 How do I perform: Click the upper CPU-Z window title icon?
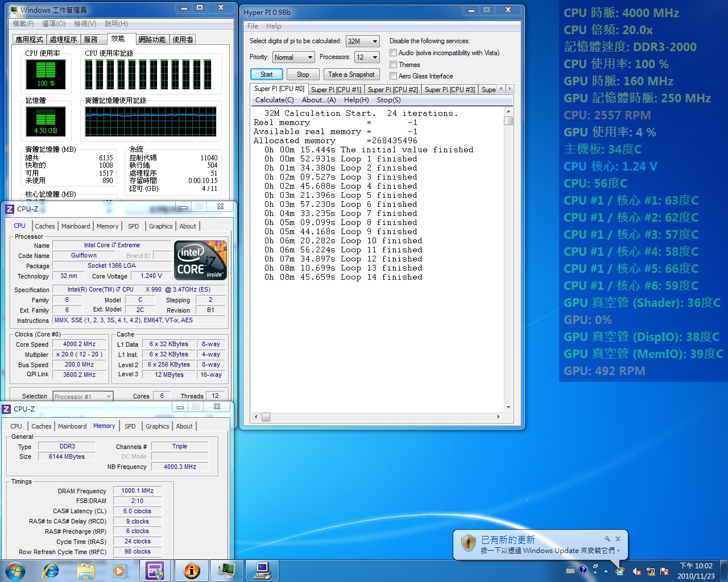[x=9, y=209]
